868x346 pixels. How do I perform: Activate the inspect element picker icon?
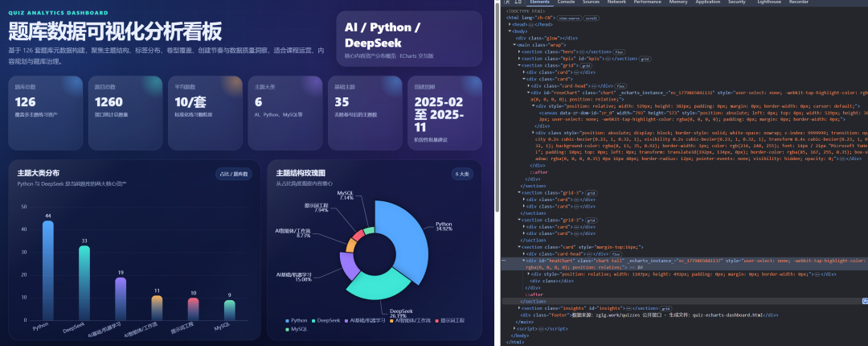tap(506, 2)
